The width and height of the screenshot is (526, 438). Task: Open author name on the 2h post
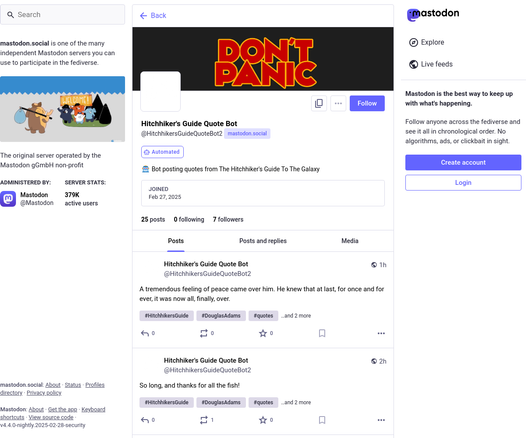pos(206,360)
